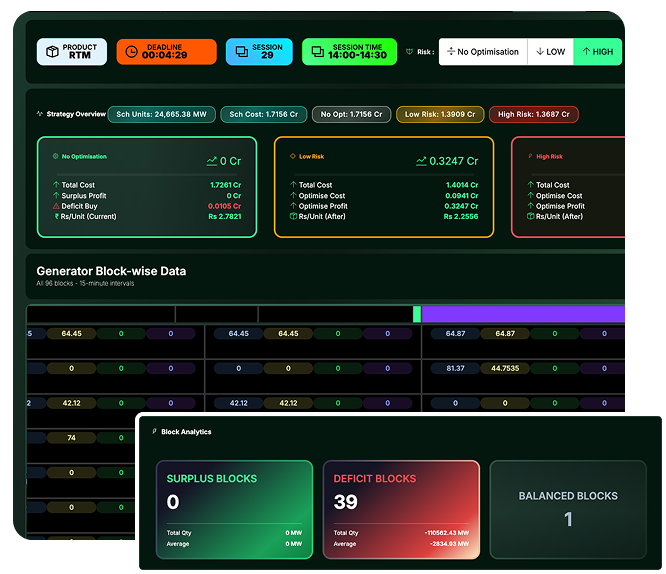Select the HIGH risk option

coord(598,52)
